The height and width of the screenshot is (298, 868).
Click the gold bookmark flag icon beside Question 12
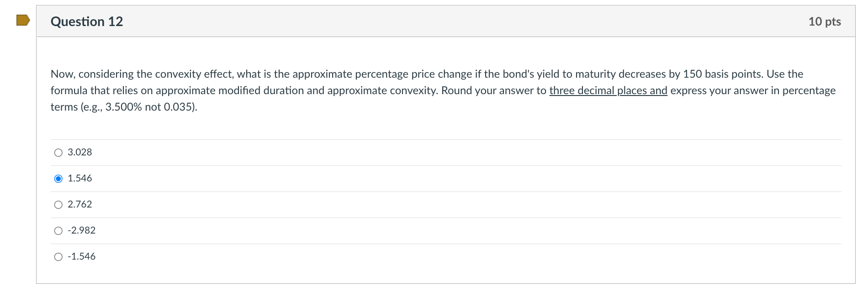point(22,20)
